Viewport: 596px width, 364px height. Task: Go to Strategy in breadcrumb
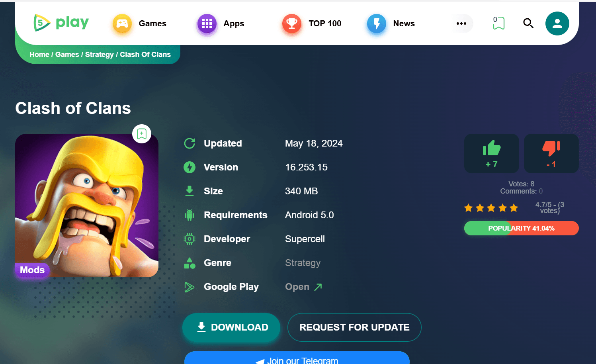(100, 55)
